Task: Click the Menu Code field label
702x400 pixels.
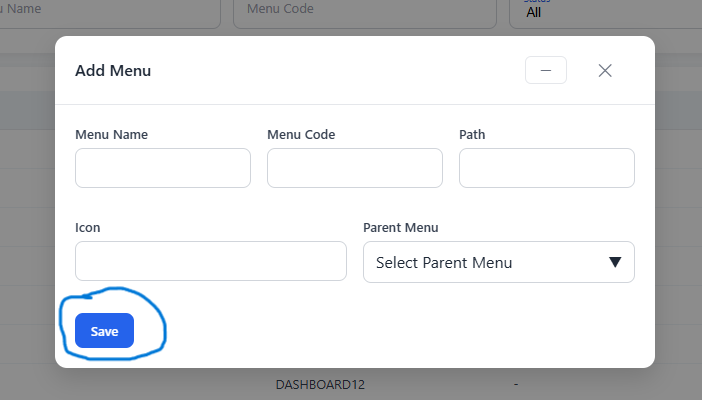Action: (301, 134)
